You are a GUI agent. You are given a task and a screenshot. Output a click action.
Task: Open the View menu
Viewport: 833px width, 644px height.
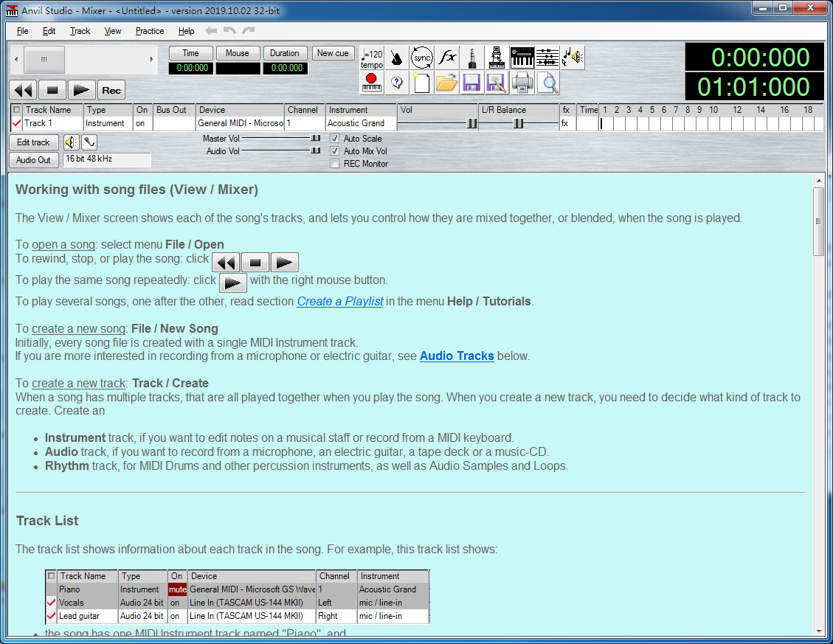click(113, 31)
